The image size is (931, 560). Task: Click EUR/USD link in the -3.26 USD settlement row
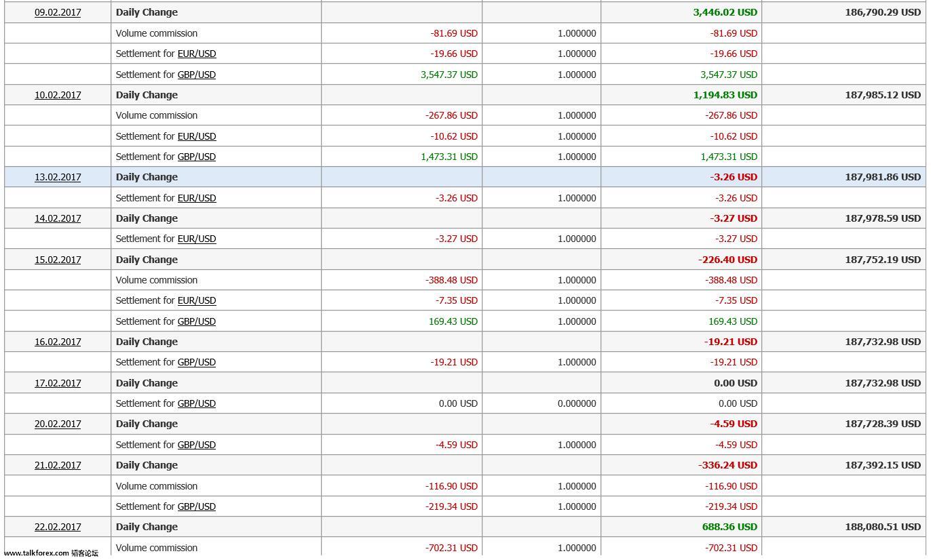point(197,198)
